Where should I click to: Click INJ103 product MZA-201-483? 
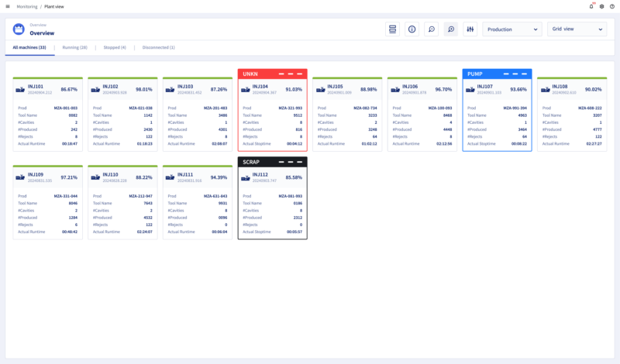pyautogui.click(x=215, y=108)
